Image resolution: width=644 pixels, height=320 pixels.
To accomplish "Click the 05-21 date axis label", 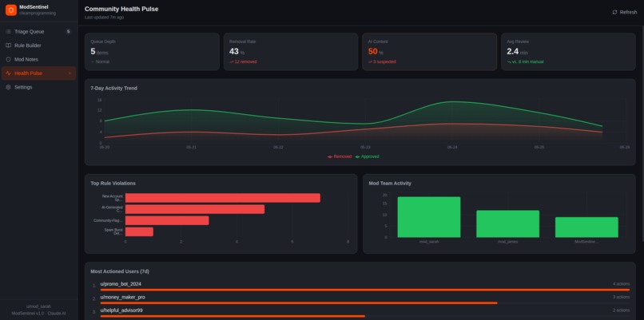I will coord(192,148).
